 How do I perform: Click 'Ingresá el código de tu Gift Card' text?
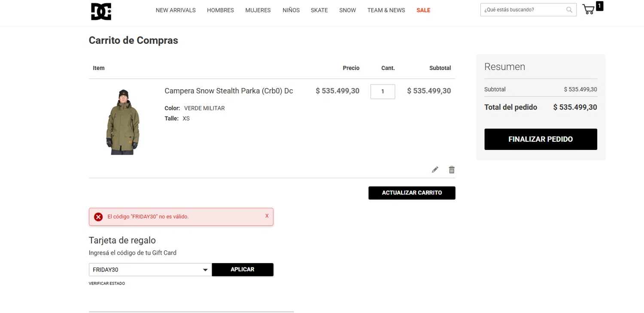(133, 253)
